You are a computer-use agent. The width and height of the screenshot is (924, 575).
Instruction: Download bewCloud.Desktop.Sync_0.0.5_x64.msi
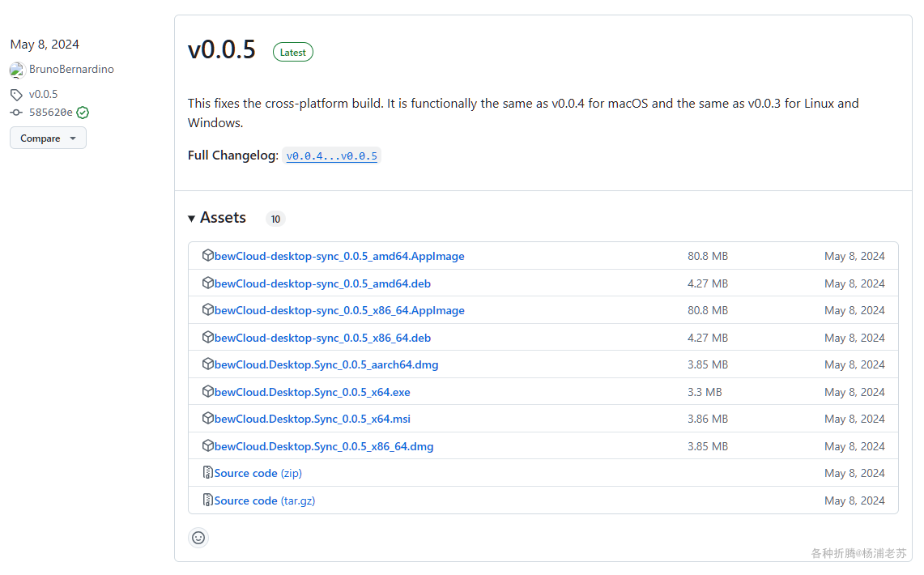point(313,418)
